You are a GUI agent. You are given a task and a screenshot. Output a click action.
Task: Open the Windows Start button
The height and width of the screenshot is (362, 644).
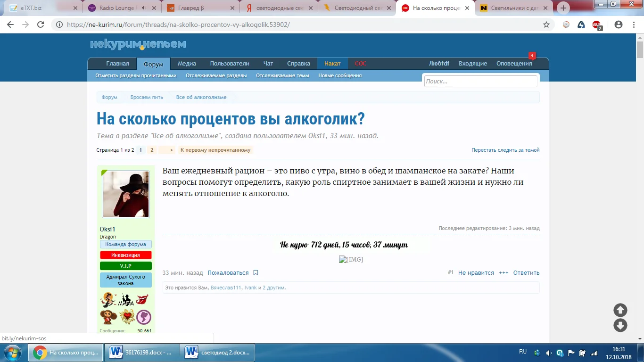click(12, 352)
